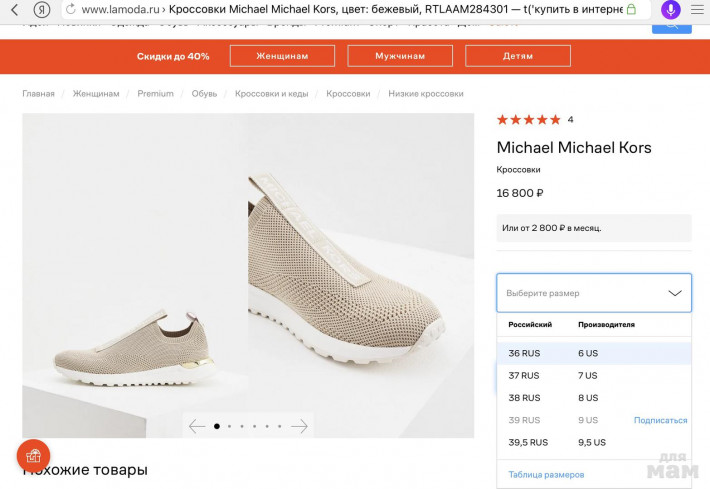Viewport: 710px width, 489px height.
Task: Show next product photo arrow
Action: [299, 426]
